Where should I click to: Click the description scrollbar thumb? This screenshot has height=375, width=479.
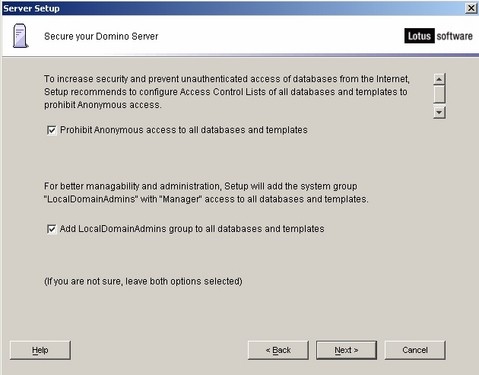pyautogui.click(x=439, y=94)
